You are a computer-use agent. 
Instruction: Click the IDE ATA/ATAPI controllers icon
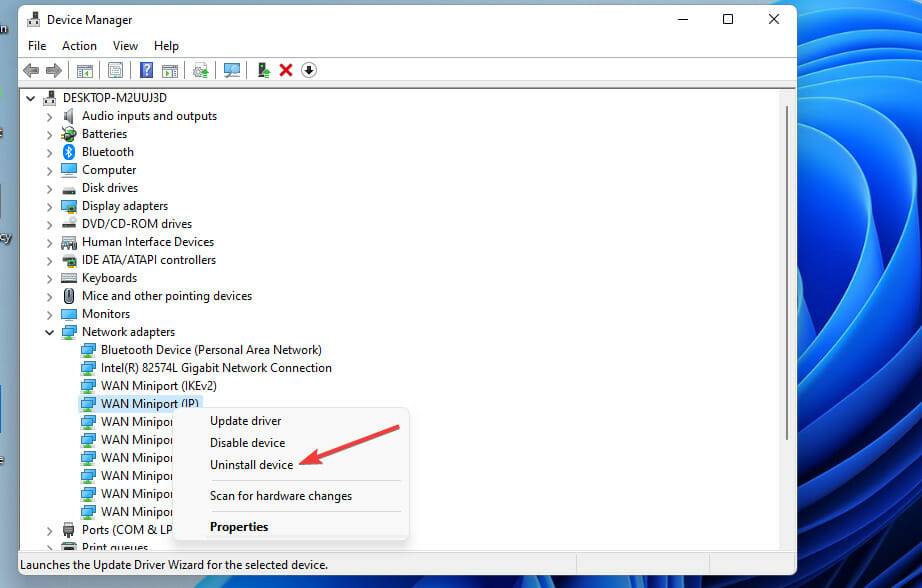point(69,260)
